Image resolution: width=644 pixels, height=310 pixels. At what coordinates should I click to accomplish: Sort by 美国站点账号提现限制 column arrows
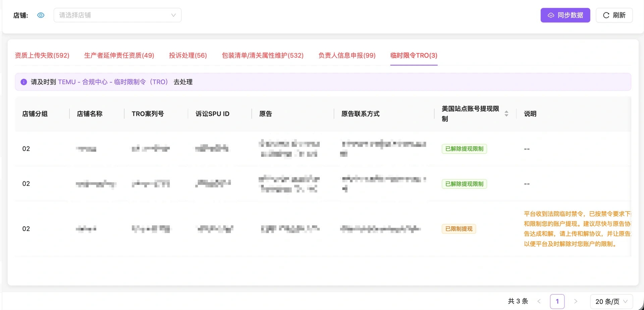506,114
